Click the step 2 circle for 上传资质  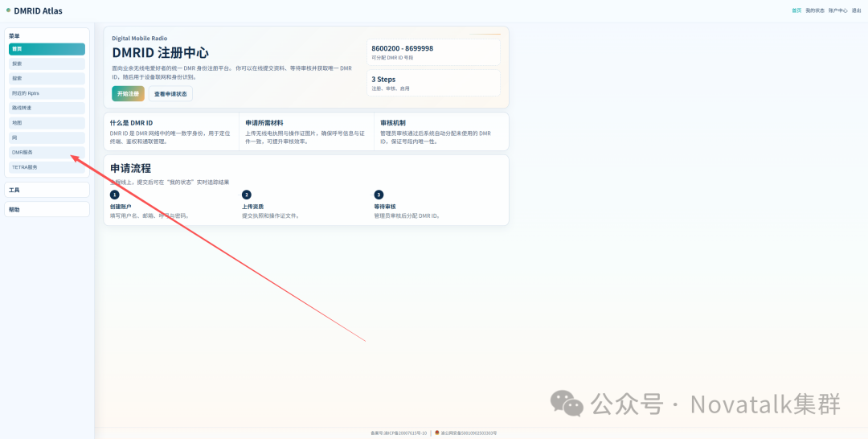point(247,195)
